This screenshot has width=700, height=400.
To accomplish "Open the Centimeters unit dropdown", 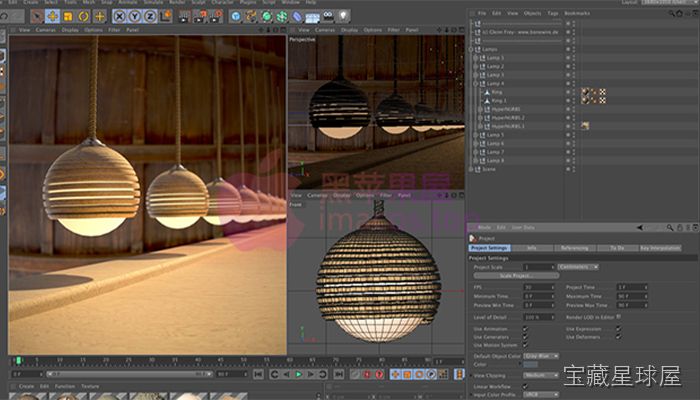I will pos(578,267).
